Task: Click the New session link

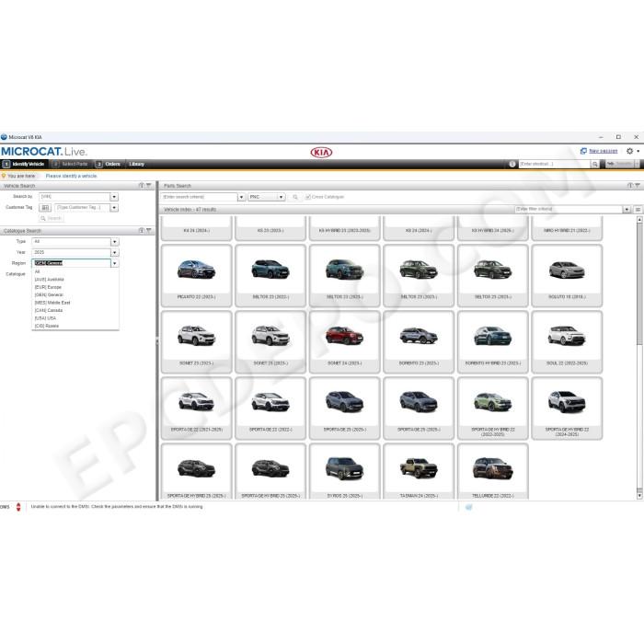Action: pyautogui.click(x=603, y=151)
